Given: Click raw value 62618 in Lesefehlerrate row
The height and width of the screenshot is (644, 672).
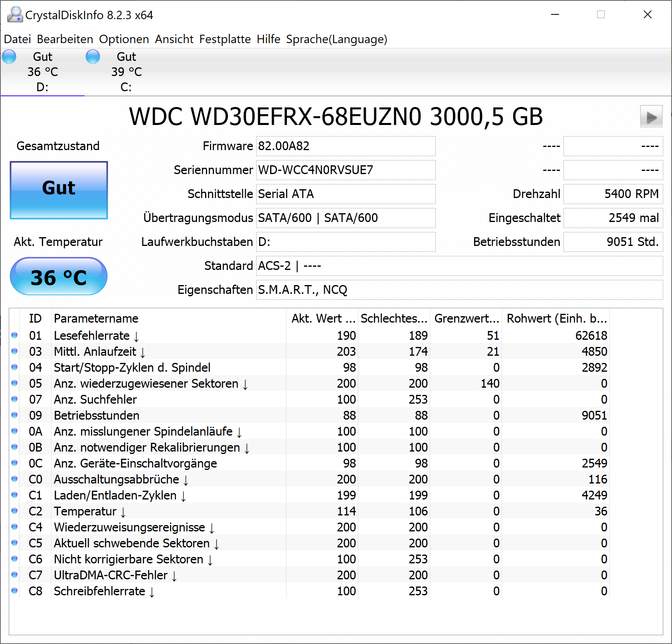Looking at the screenshot, I should click(x=591, y=335).
